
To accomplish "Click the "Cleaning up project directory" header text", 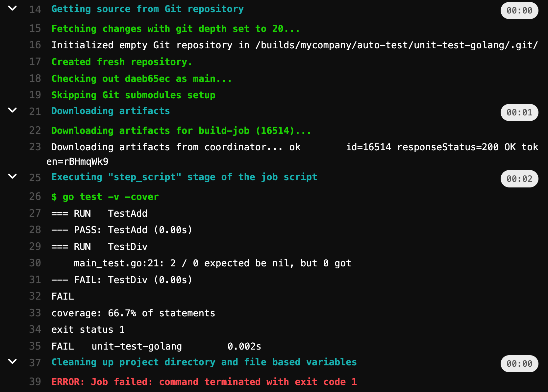I will (x=204, y=362).
